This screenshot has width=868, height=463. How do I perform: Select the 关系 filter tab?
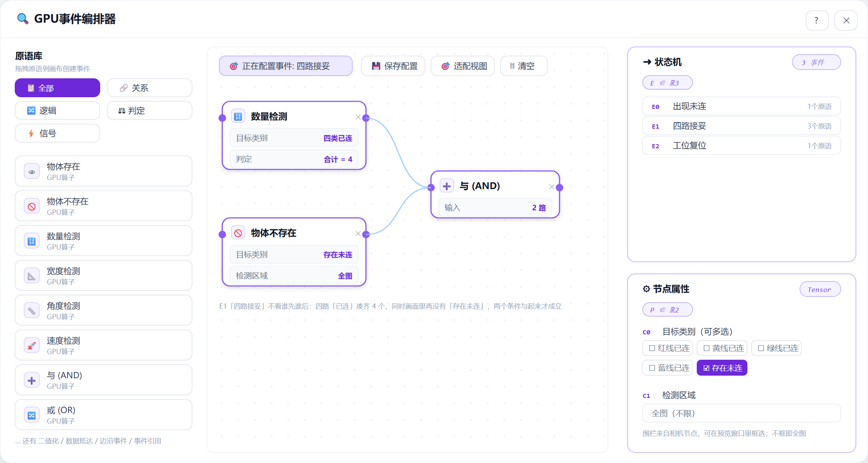tap(150, 88)
